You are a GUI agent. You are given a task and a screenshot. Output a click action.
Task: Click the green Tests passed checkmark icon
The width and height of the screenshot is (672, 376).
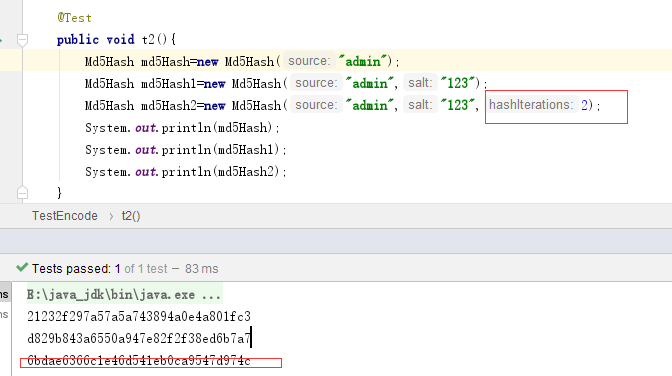click(22, 268)
